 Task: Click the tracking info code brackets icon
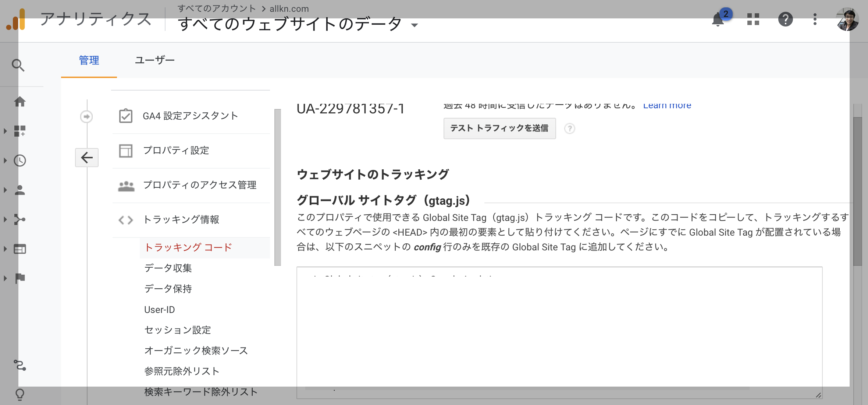point(126,220)
